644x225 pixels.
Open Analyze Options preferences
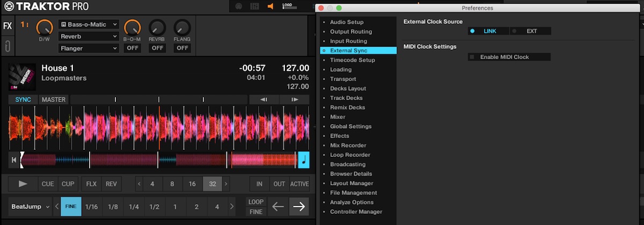coord(352,202)
